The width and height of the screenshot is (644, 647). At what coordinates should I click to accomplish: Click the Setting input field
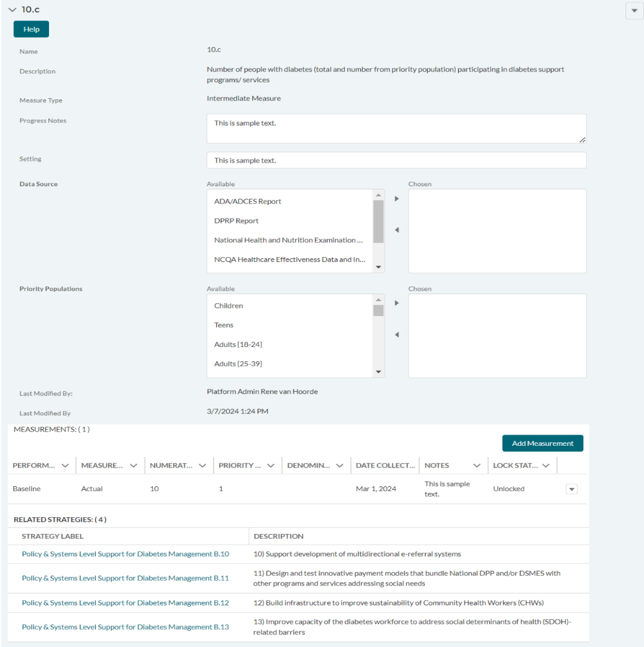pyautogui.click(x=396, y=160)
